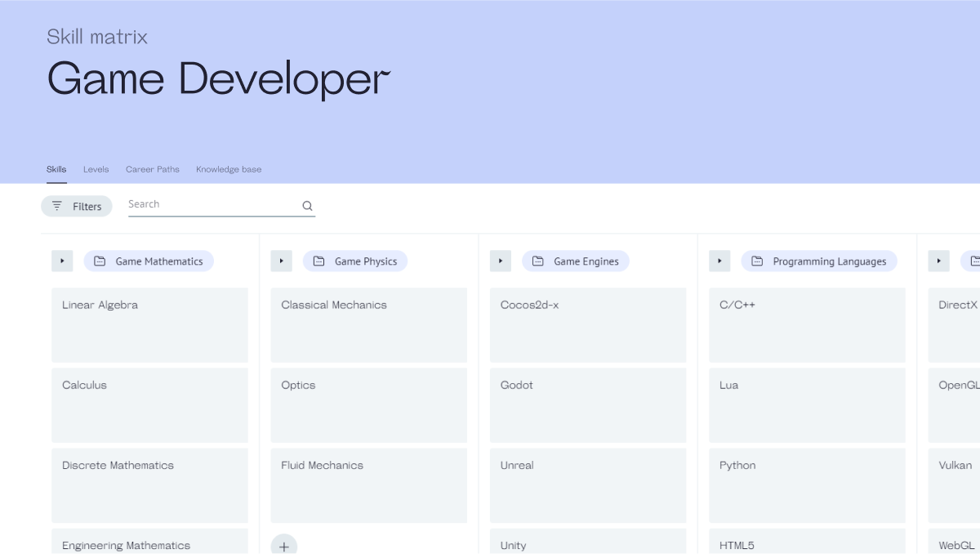980x554 pixels.
Task: Open the Cocos2d-x skill card
Action: click(x=588, y=324)
